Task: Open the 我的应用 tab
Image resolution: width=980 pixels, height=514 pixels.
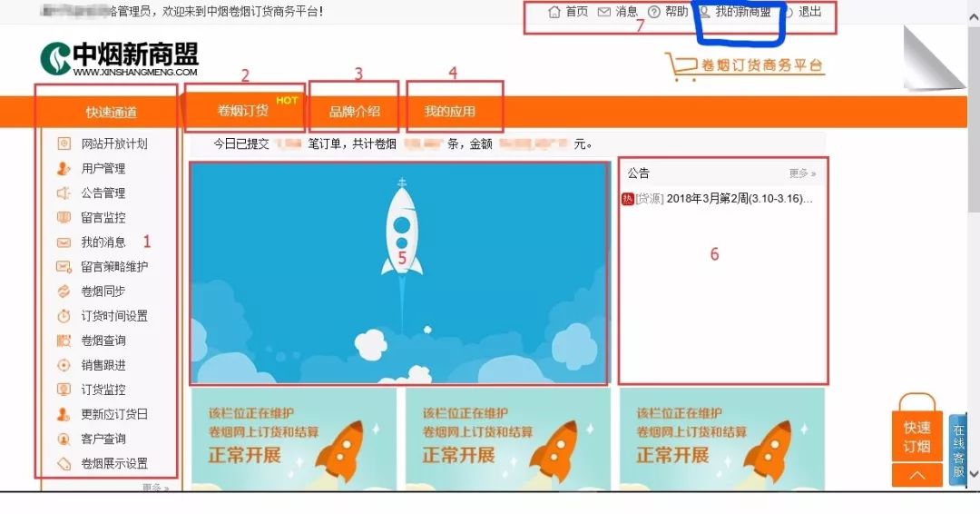Action: [x=449, y=112]
